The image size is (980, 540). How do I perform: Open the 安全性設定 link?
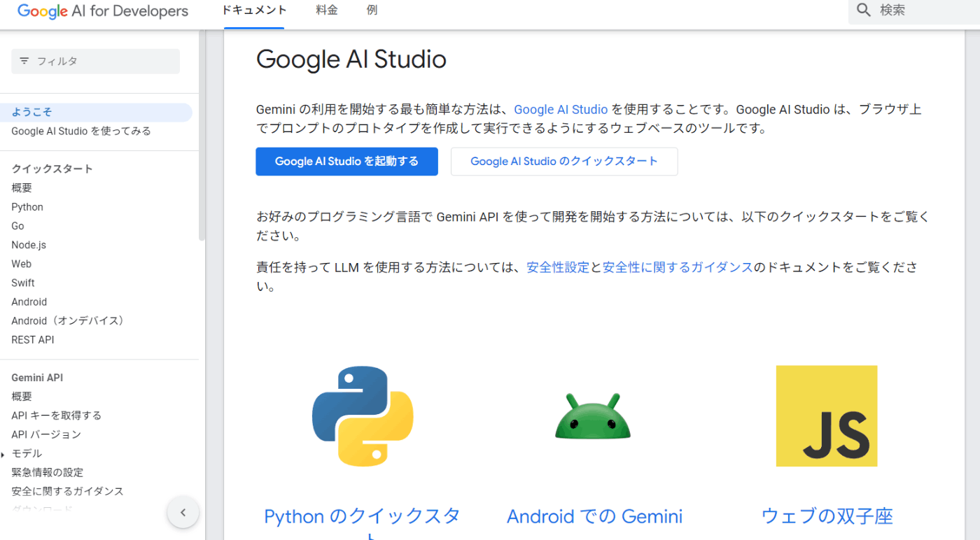(x=558, y=268)
